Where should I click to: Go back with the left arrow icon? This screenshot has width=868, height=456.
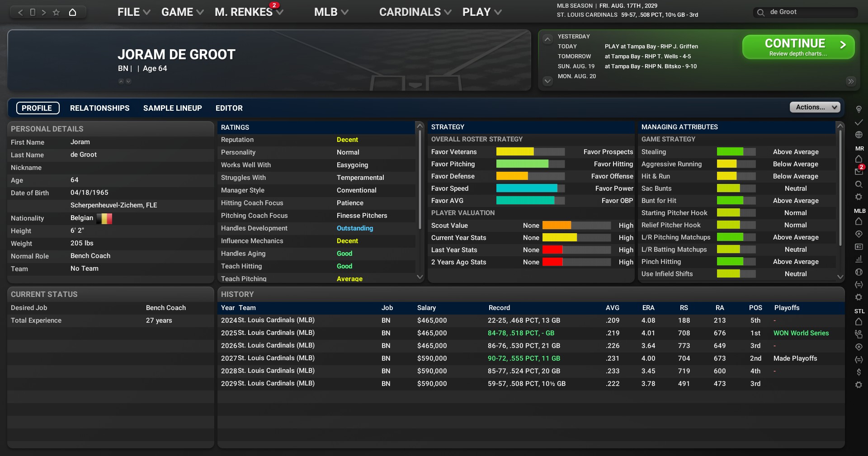[20, 12]
